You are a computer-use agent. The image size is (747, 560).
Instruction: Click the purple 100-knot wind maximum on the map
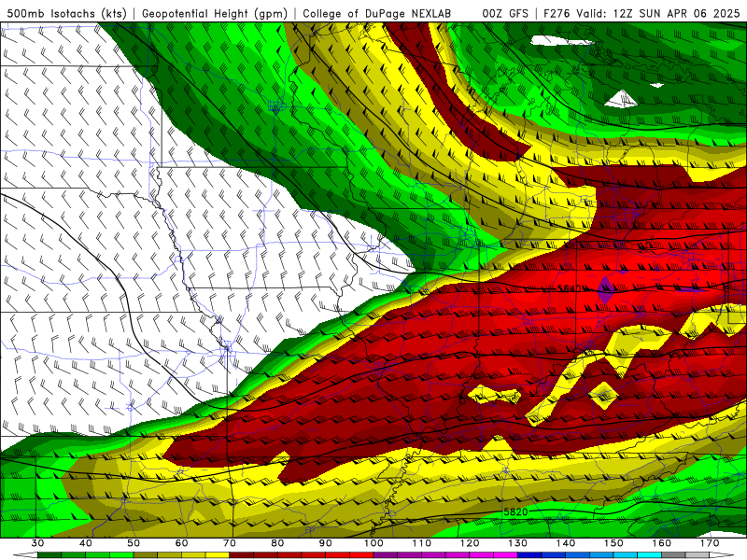(x=605, y=289)
